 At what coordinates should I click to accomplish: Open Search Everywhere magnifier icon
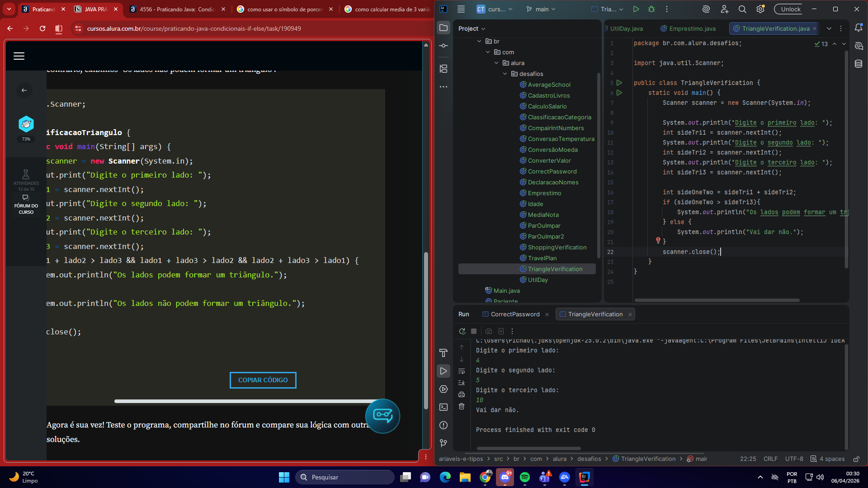[742, 9]
